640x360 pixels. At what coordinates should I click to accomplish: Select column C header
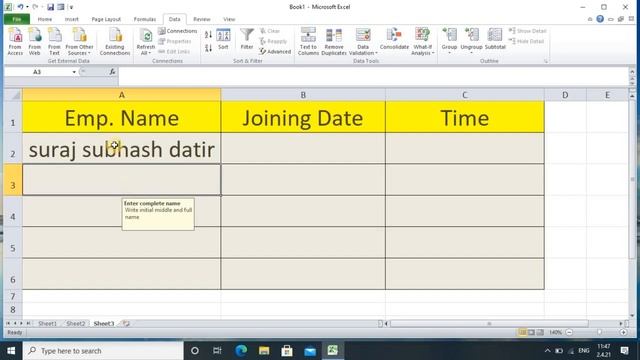pyautogui.click(x=464, y=95)
